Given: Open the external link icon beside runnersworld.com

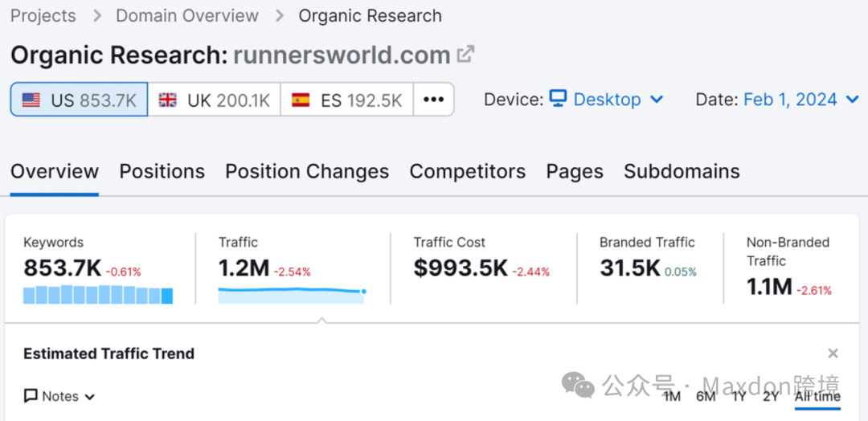Looking at the screenshot, I should coord(465,54).
